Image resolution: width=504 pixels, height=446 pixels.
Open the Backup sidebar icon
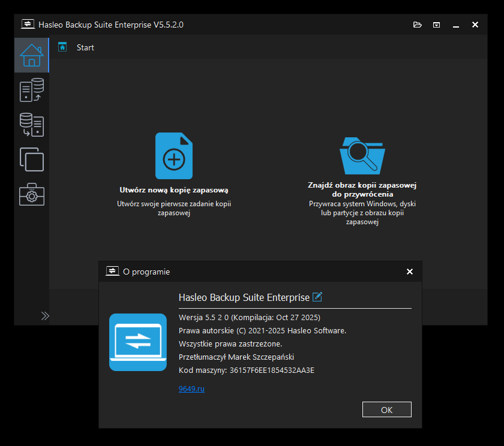31,90
